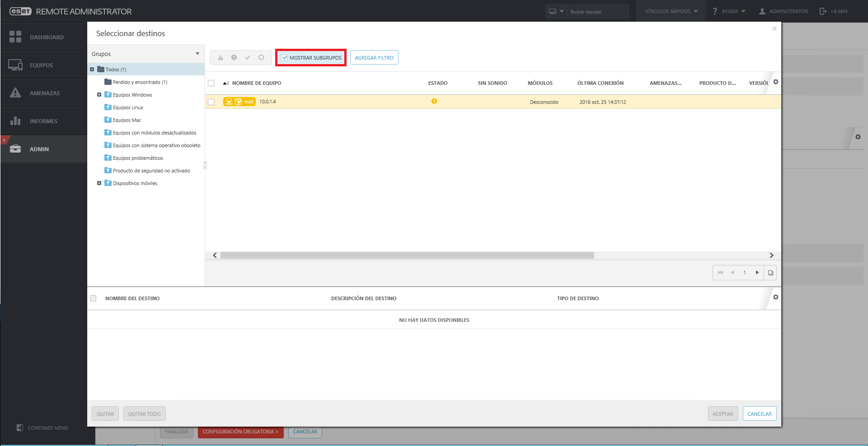The image size is (868, 446).
Task: Click the dialog Cancelar button
Action: [760, 414]
